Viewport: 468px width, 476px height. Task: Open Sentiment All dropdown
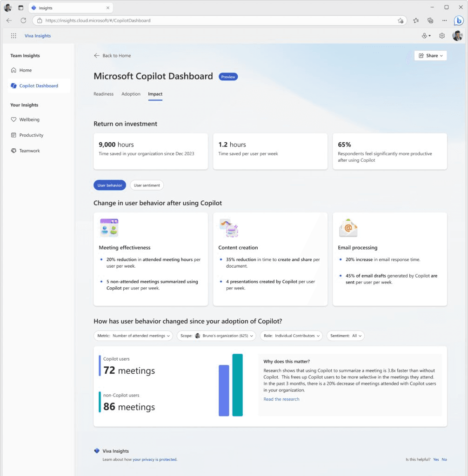click(346, 336)
